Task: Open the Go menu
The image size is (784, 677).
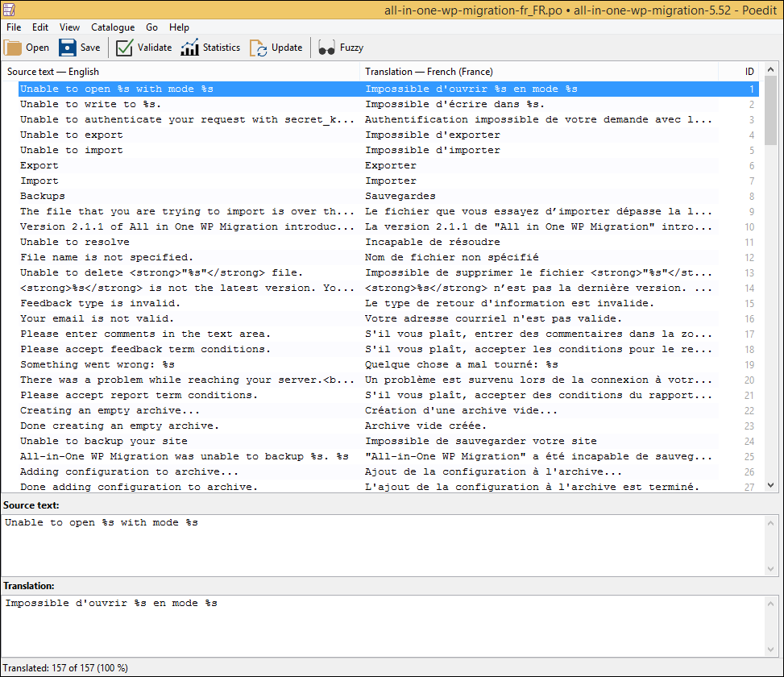Action: (152, 27)
